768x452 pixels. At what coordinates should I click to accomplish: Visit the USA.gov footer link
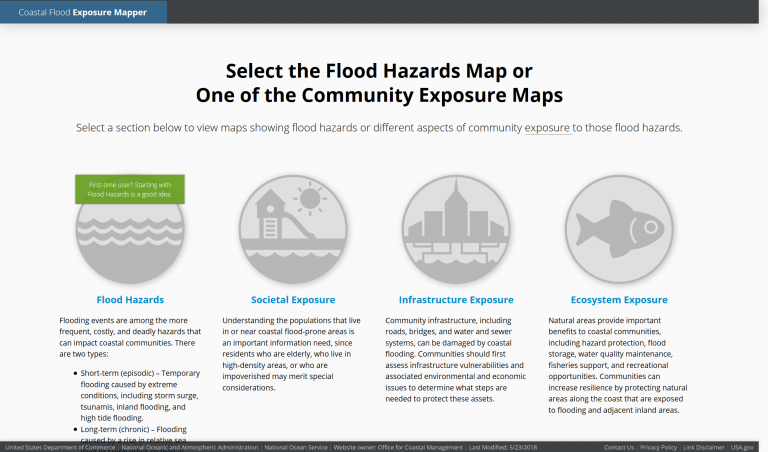[742, 446]
